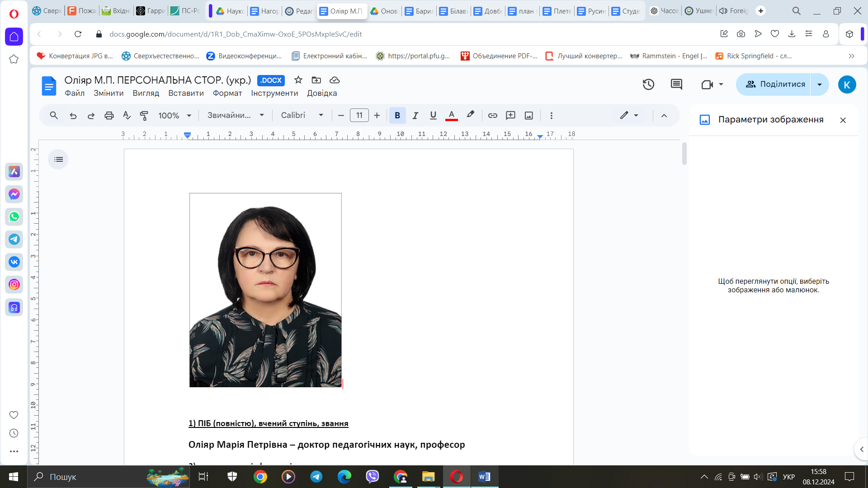868x488 pixels.
Task: Click the print icon in toolbar
Action: [x=109, y=116]
